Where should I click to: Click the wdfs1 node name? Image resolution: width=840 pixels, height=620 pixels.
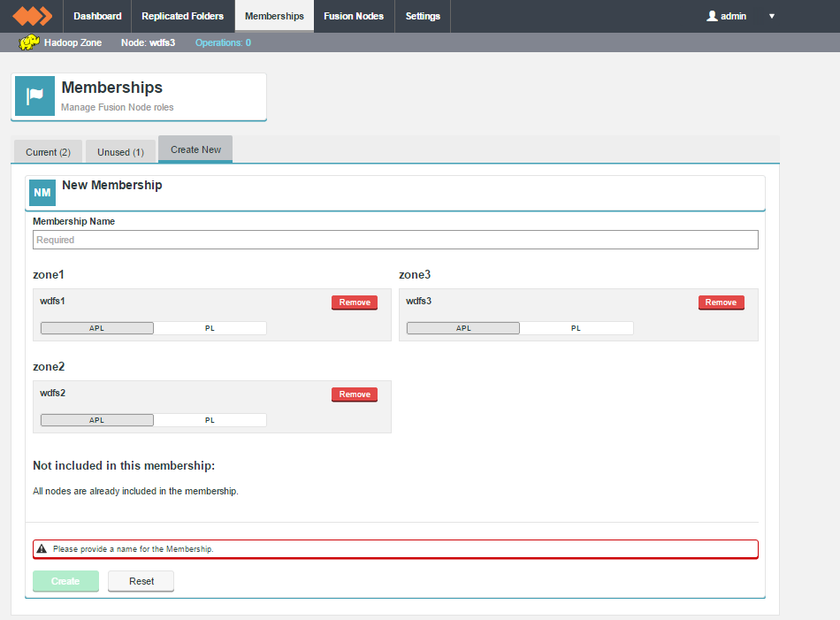tap(52, 302)
